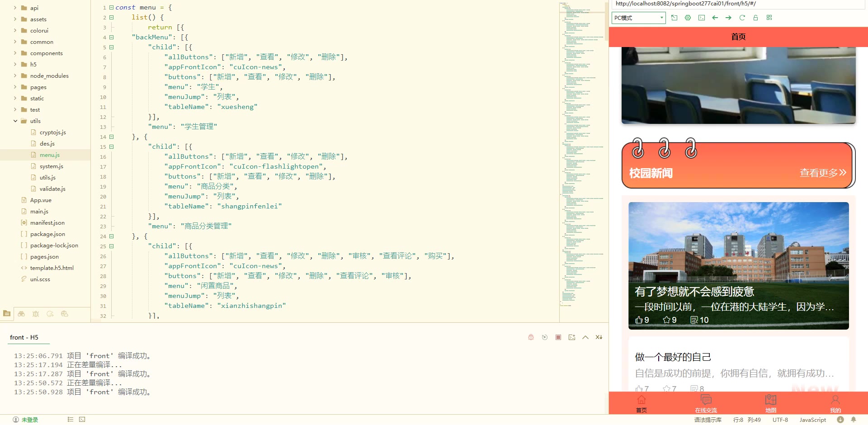This screenshot has width=868, height=425.
Task: Change the UTF-8 file encoding
Action: [x=780, y=420]
